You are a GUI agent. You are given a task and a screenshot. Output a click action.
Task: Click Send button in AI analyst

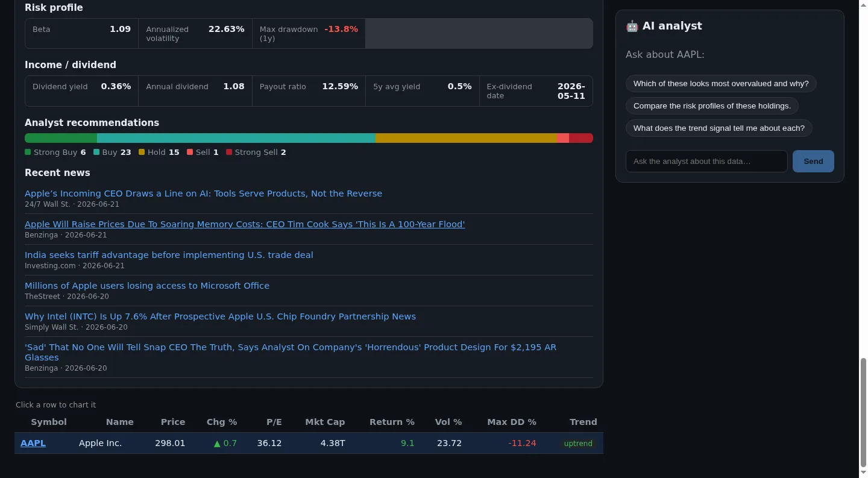point(813,161)
